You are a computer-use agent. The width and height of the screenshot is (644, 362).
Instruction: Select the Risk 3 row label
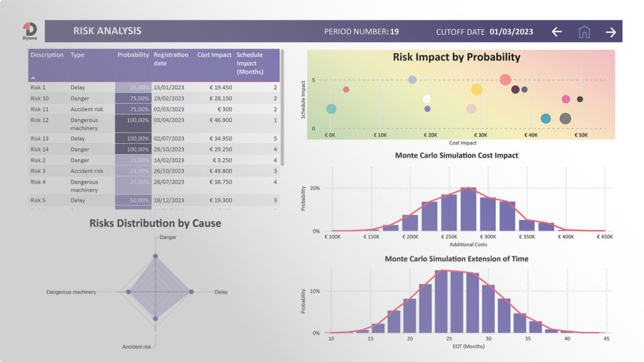tap(38, 171)
